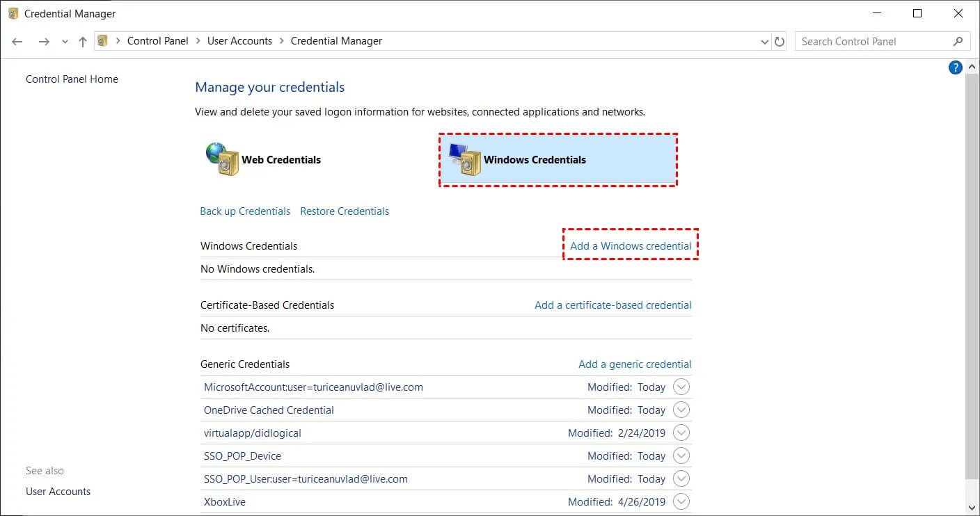Viewport: 980px width, 516px height.
Task: Click the search magnifier icon
Action: point(958,42)
